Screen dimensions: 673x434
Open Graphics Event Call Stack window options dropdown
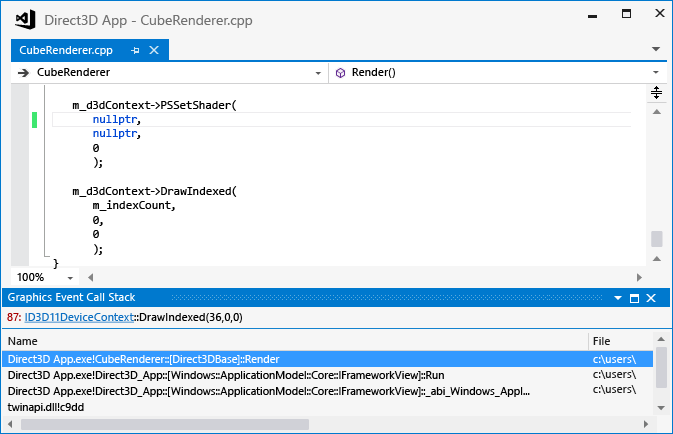coord(618,297)
